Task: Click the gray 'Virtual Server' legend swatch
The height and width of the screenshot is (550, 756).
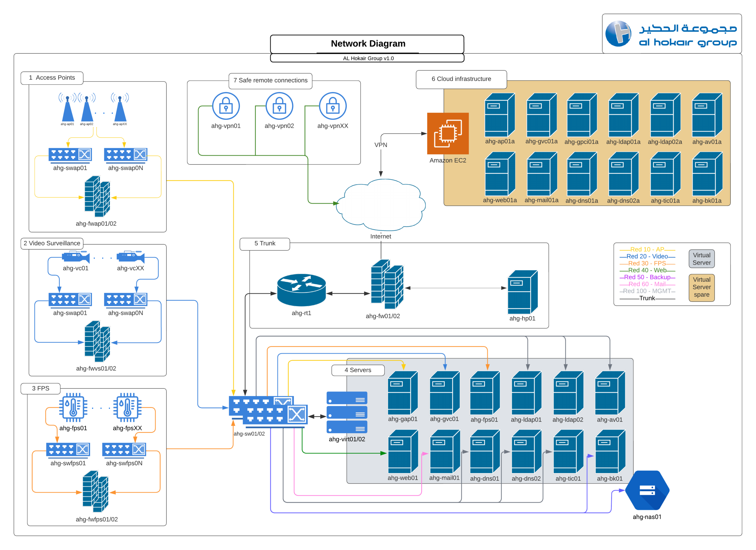Action: 701,259
